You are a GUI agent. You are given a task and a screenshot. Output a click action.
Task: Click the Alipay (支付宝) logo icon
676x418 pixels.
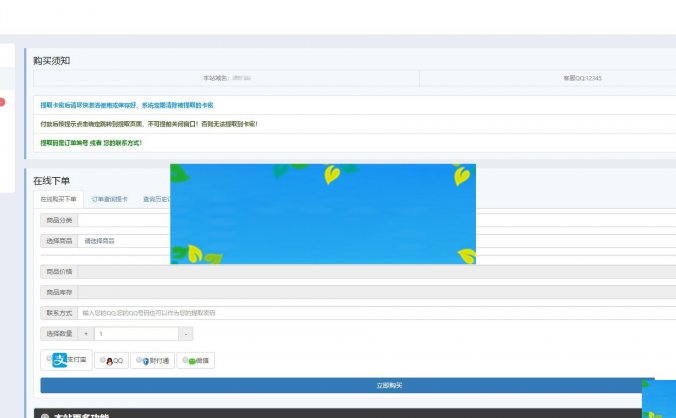tap(58, 360)
